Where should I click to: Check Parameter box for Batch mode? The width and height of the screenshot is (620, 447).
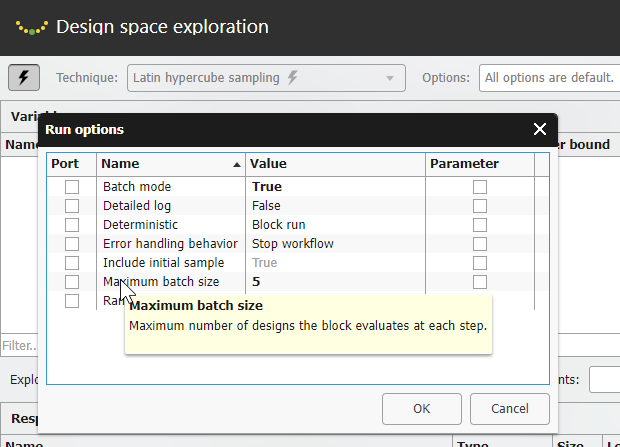click(x=480, y=187)
